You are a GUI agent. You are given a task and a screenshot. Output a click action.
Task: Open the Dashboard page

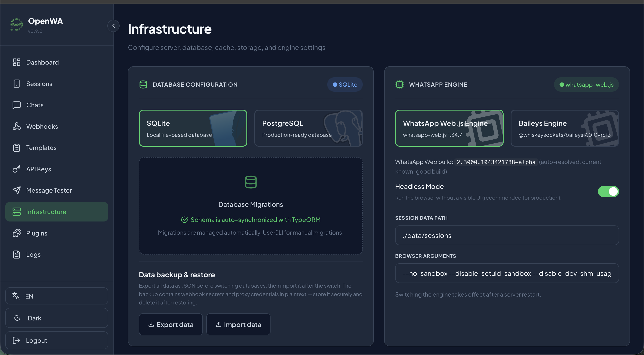[x=57, y=62]
